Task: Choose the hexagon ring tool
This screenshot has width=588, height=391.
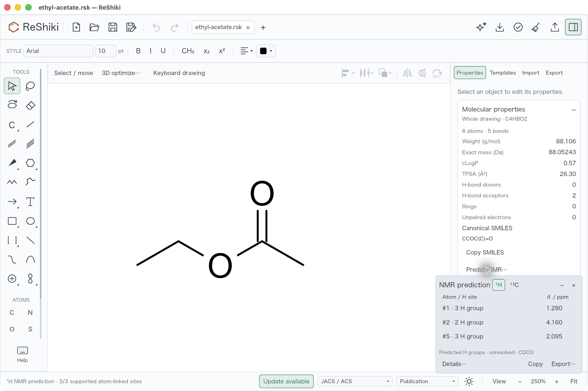Action: pos(30,163)
